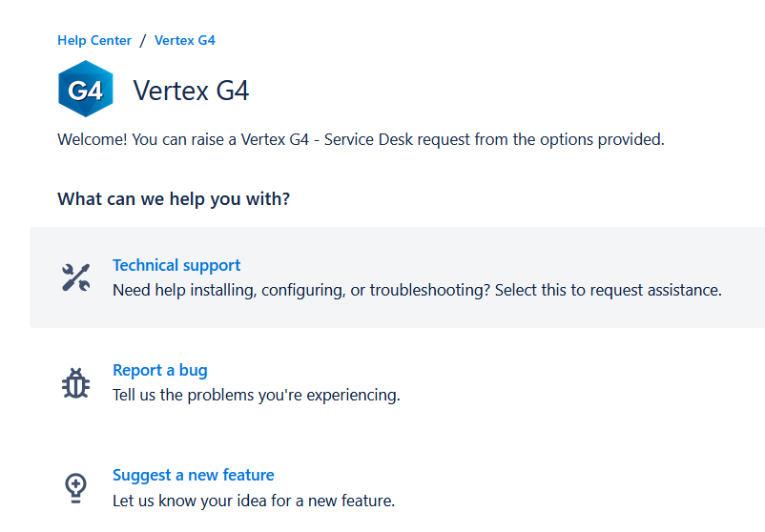Click the bug icon
The width and height of the screenshot is (765, 532).
(76, 382)
